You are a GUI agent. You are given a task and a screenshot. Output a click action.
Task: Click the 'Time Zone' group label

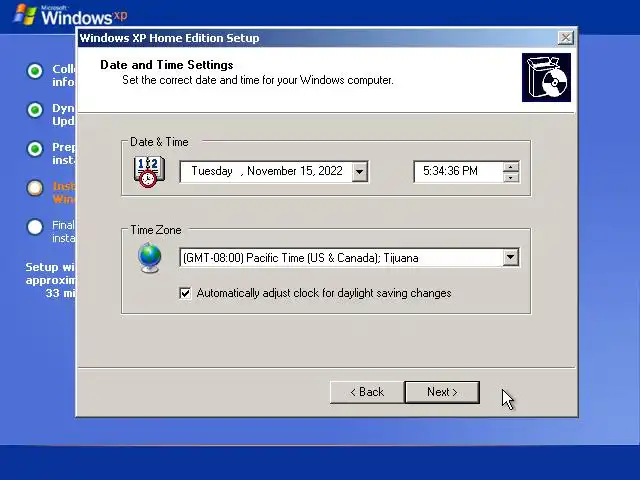pos(156,230)
